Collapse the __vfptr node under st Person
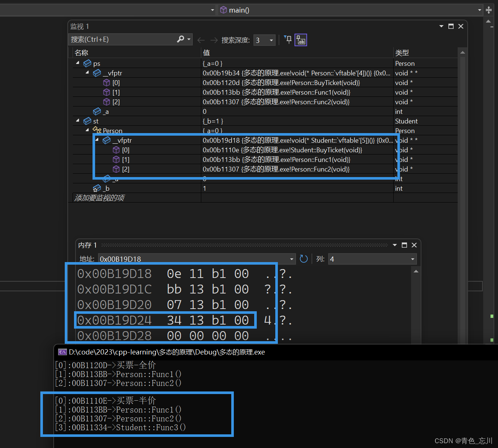 click(x=97, y=140)
